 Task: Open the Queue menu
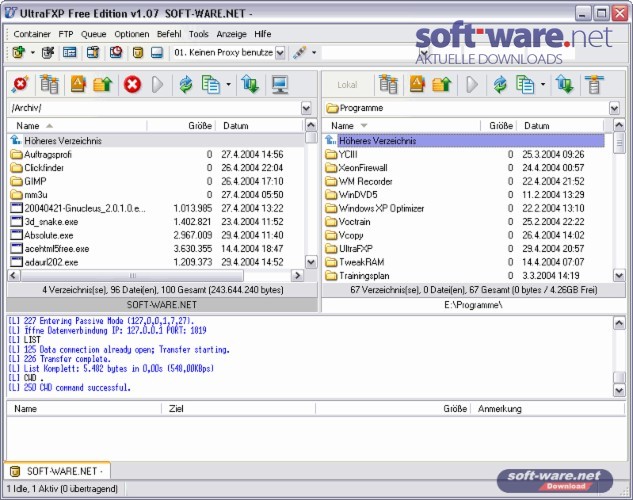coord(93,34)
